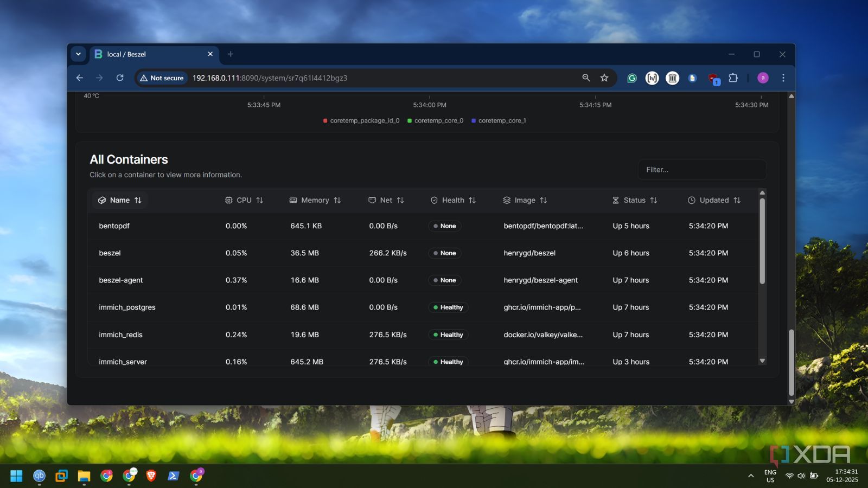Viewport: 868px width, 488px height.
Task: Open the Windows Start menu
Action: 16,476
